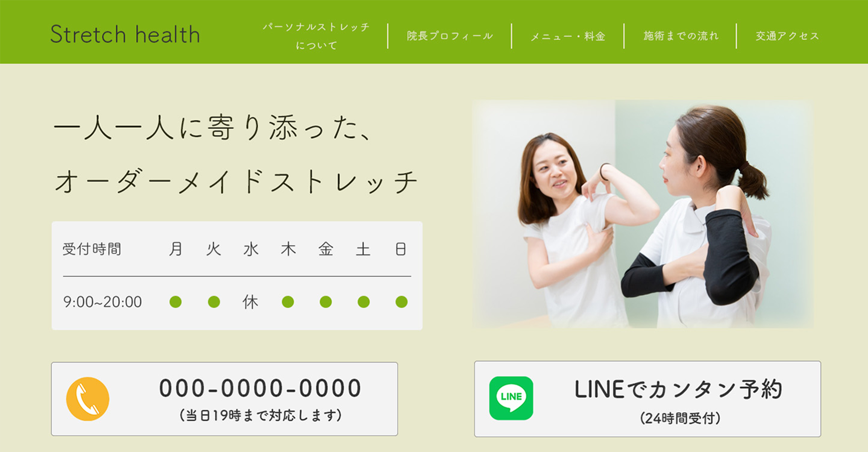Go to 院長プロフィール page
868x452 pixels.
click(450, 36)
